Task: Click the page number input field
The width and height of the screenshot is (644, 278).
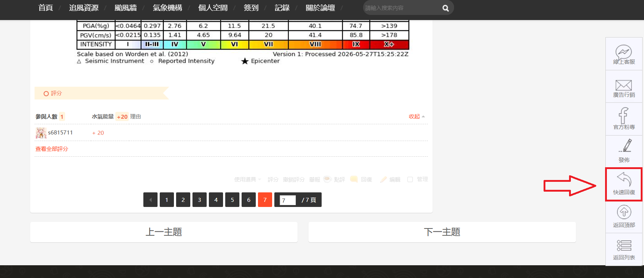Action: pyautogui.click(x=287, y=200)
